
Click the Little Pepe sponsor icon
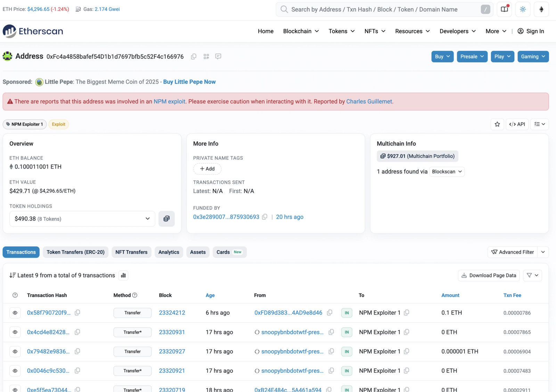(39, 82)
